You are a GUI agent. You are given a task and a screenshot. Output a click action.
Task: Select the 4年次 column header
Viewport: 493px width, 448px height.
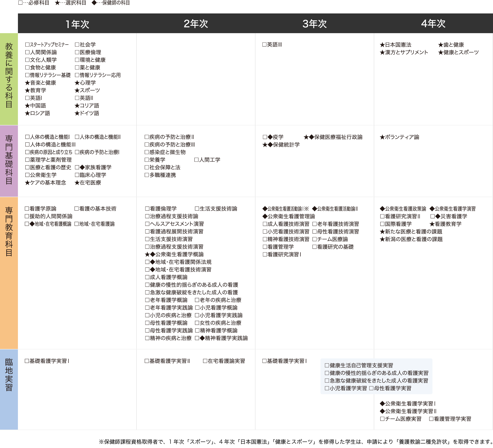coord(433,24)
